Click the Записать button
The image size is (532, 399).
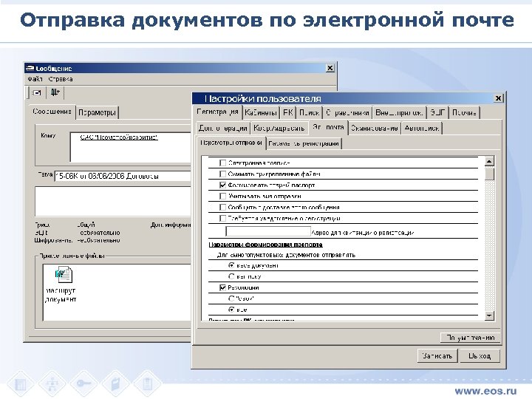pos(437,356)
